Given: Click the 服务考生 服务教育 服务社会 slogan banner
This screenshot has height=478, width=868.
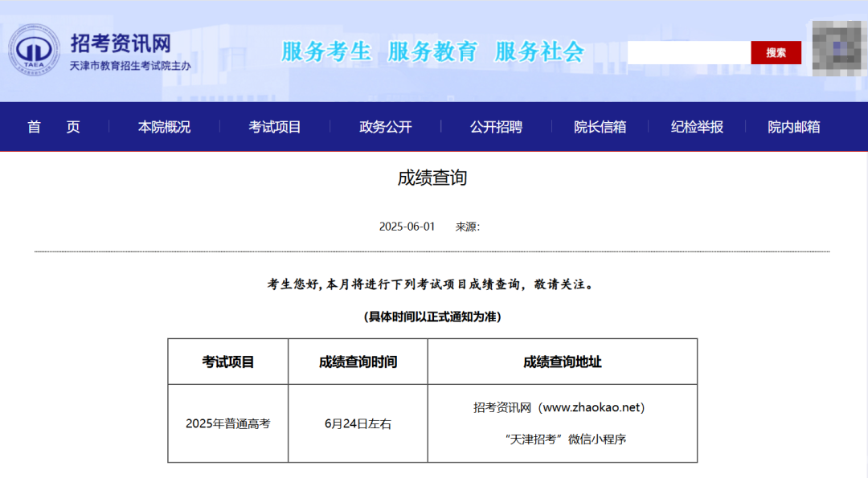Looking at the screenshot, I should (x=432, y=52).
